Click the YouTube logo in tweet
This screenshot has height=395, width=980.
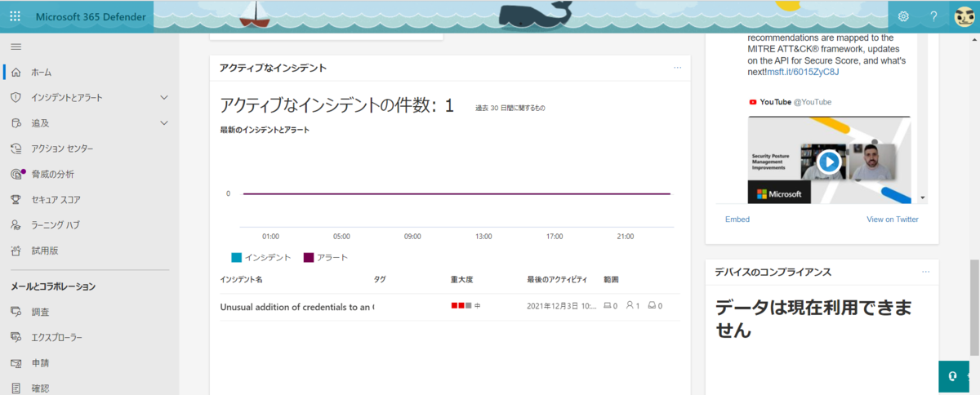(x=753, y=102)
